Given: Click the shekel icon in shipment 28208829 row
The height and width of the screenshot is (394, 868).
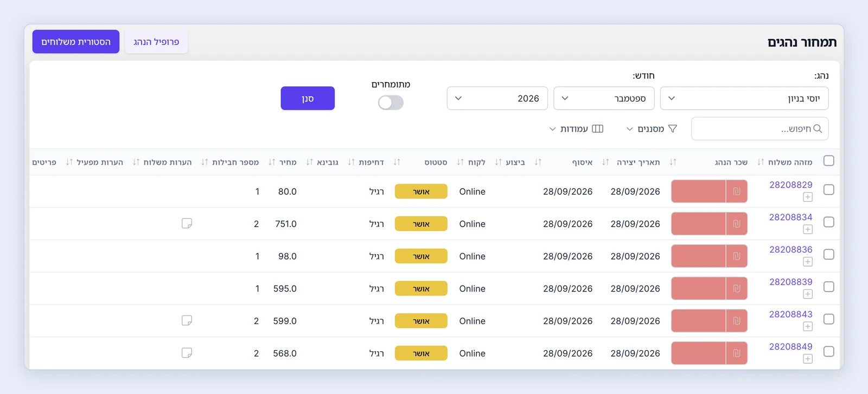Looking at the screenshot, I should pos(737,191).
